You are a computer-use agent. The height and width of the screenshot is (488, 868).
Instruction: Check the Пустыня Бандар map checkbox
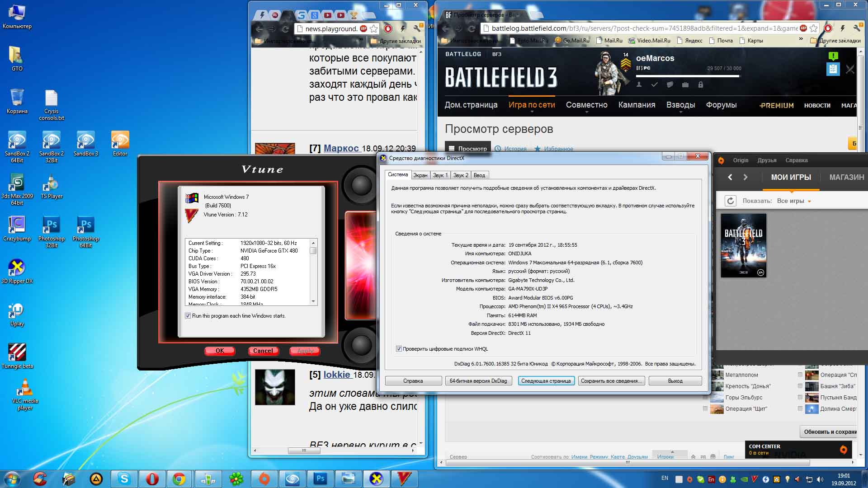click(x=800, y=397)
